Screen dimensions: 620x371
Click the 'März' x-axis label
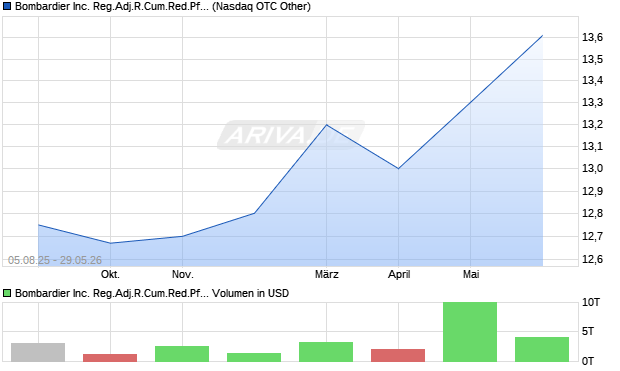(x=327, y=274)
